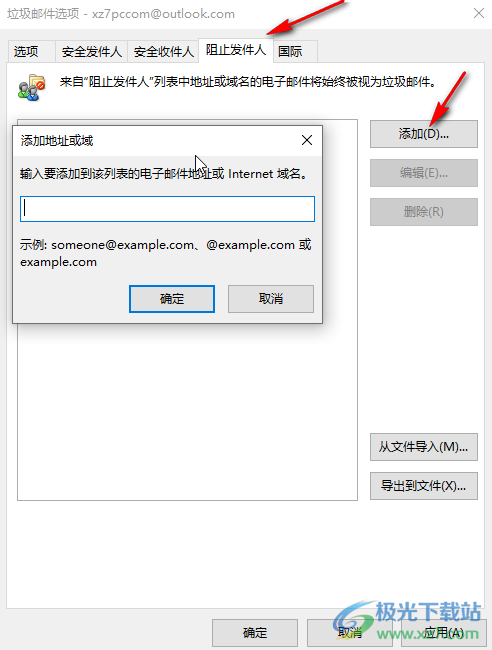The width and height of the screenshot is (492, 650).
Task: Click 应用(A) button at the bottom
Action: pyautogui.click(x=444, y=633)
